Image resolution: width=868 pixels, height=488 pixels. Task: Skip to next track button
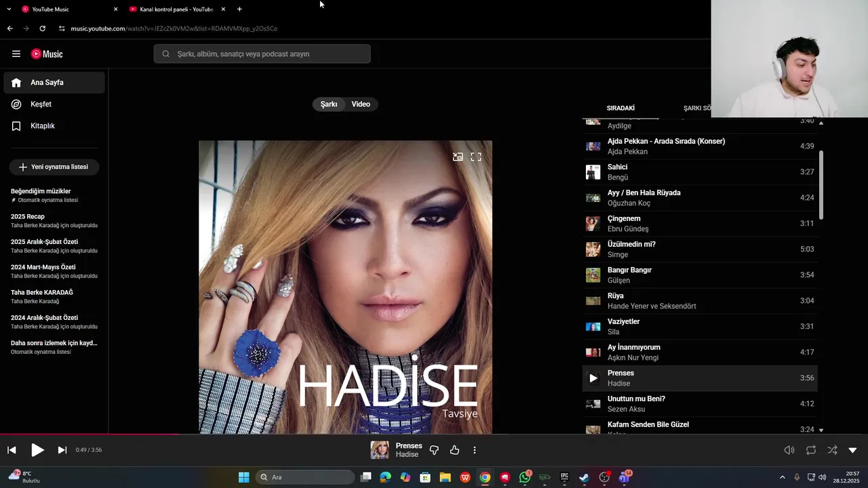coord(62,450)
